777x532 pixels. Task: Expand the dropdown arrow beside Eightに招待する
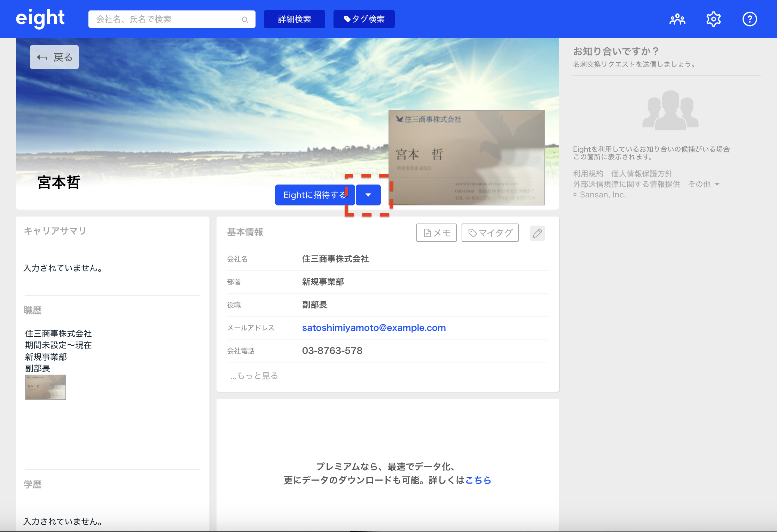click(x=368, y=195)
